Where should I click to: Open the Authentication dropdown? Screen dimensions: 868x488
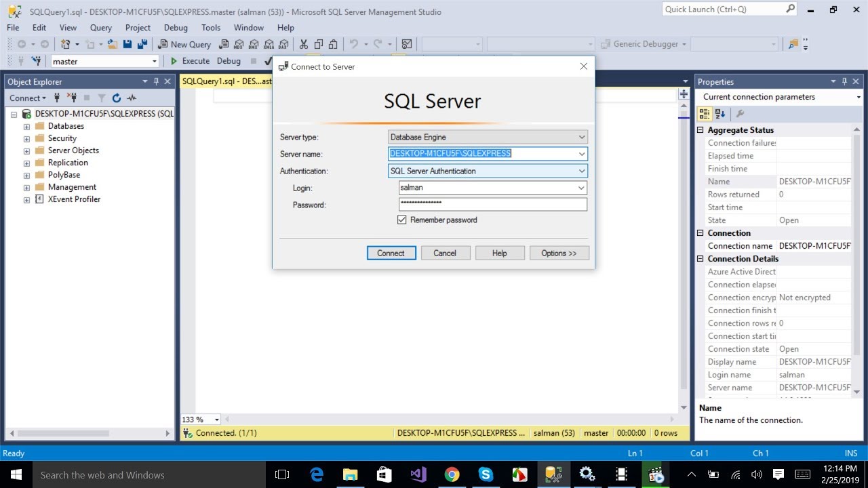(x=581, y=171)
